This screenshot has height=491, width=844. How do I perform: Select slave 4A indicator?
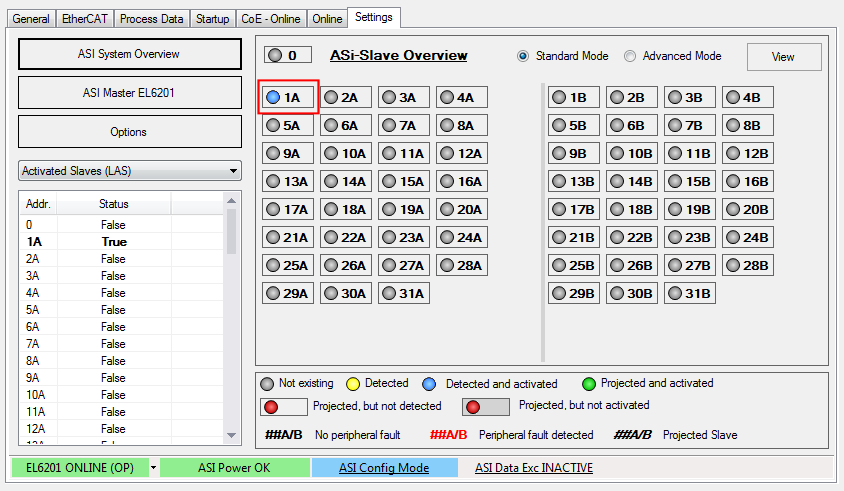[x=462, y=97]
